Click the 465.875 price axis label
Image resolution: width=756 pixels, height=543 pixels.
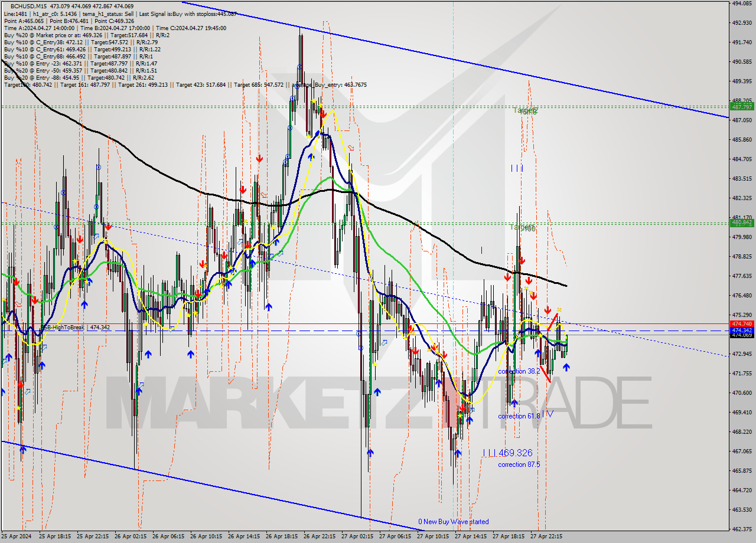(742, 471)
